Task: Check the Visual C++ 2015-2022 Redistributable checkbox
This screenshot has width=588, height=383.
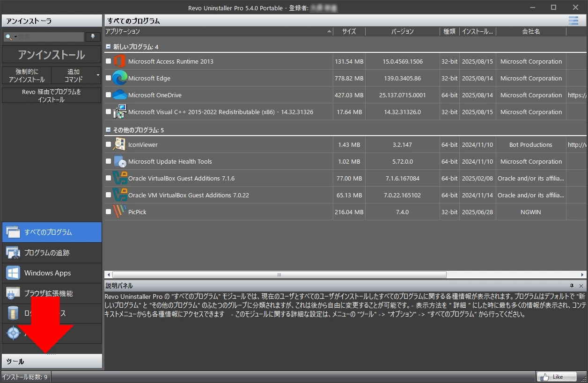Action: [x=109, y=112]
